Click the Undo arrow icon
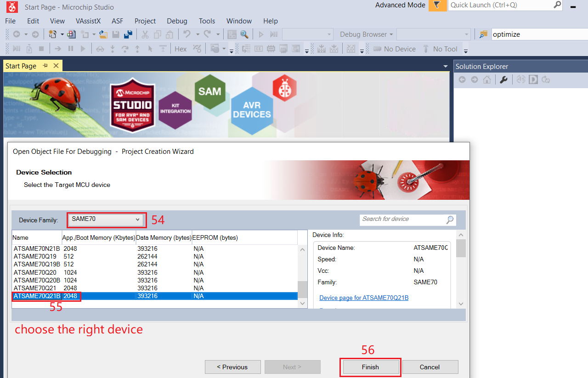Screen dimensions: 588x378 pos(187,34)
